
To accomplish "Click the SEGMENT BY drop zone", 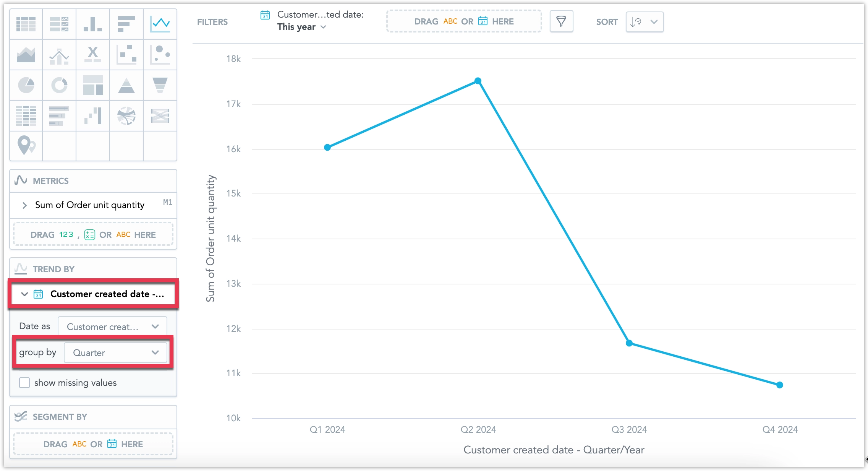I will click(x=93, y=444).
